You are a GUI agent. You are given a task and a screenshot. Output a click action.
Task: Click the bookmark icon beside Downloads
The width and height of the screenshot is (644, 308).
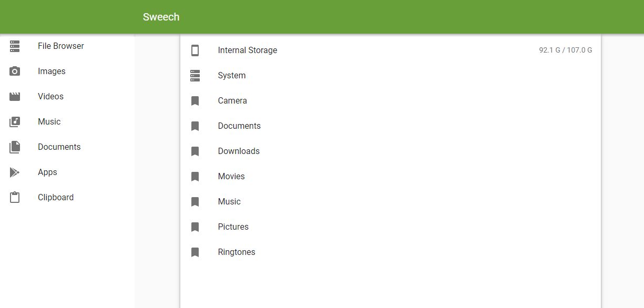195,151
